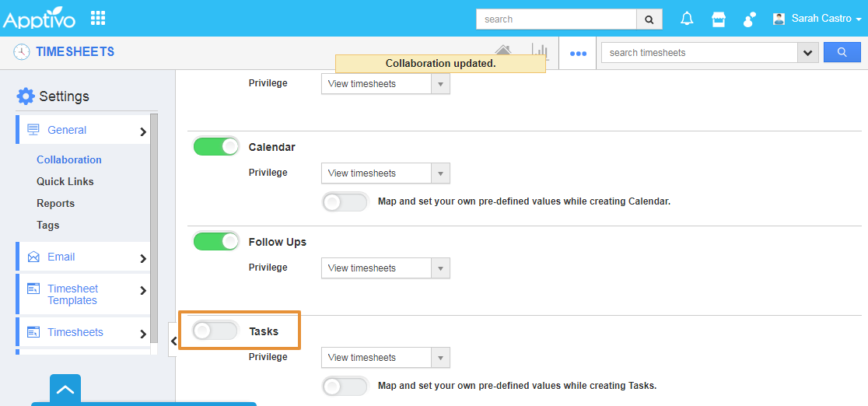Viewport: 868px width, 406px height.
Task: Disable the Follow Ups toggle
Action: point(216,242)
